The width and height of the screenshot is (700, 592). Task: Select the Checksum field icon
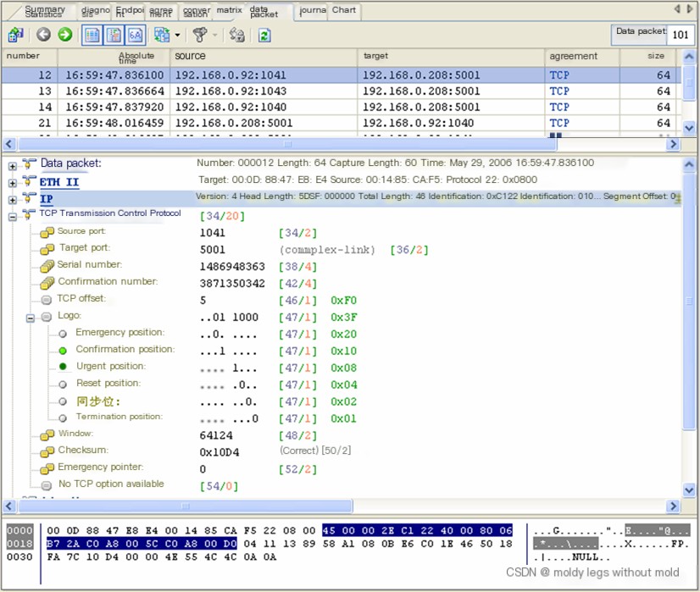[47, 452]
